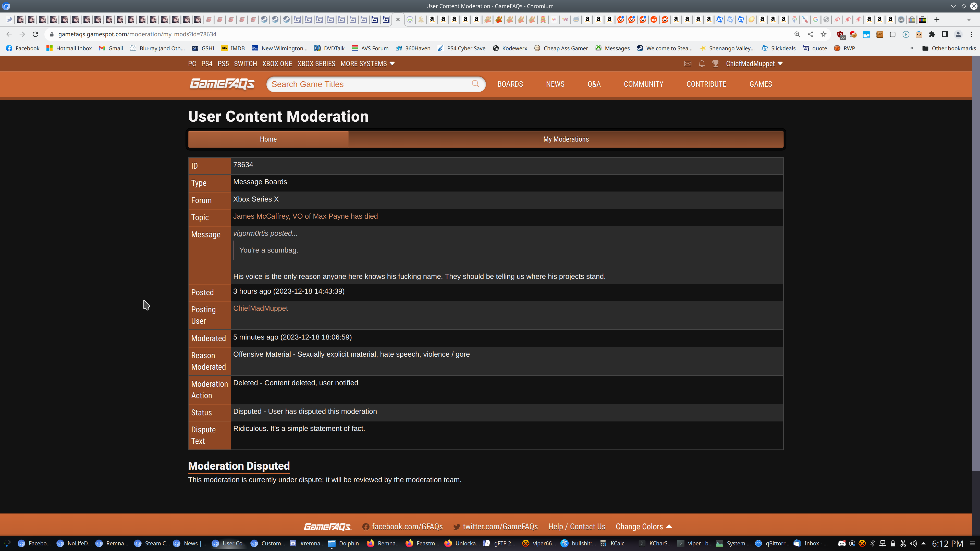Toggle the browser side panel icon
980x551 pixels.
(945, 34)
